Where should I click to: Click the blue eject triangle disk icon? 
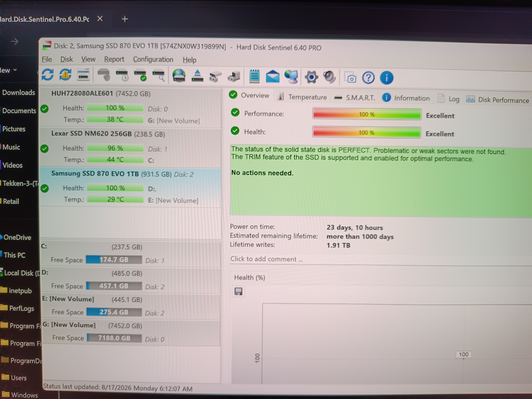pyautogui.click(x=197, y=76)
